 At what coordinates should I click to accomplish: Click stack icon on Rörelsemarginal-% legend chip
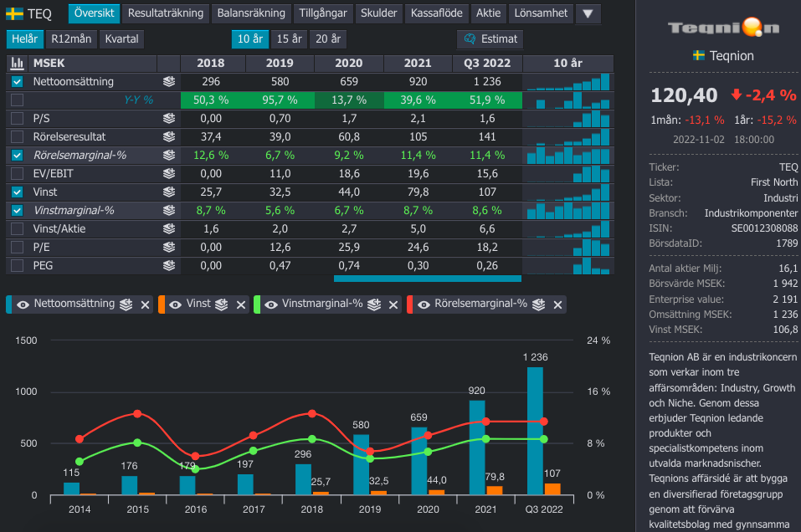[538, 304]
